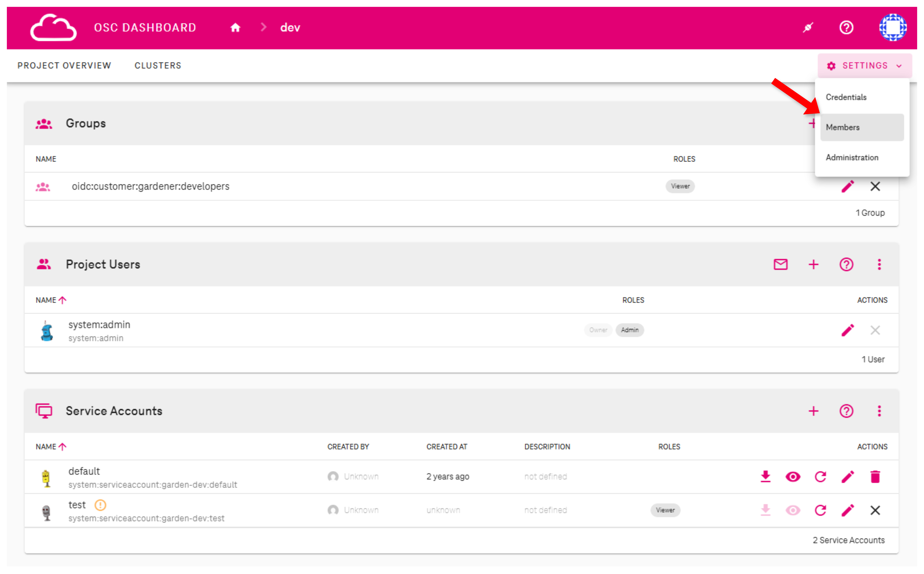Show kubeconfig of default service account
This screenshot has width=924, height=574.
793,477
